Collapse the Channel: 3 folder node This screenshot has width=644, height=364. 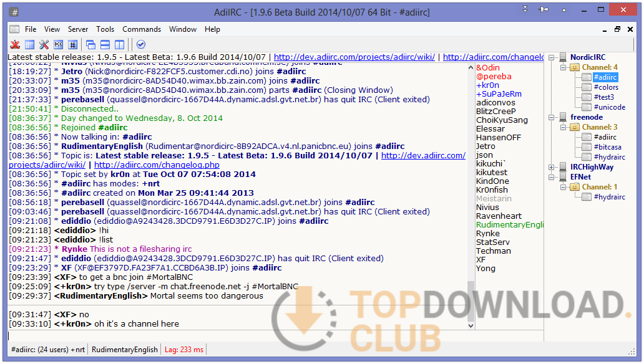pos(563,127)
